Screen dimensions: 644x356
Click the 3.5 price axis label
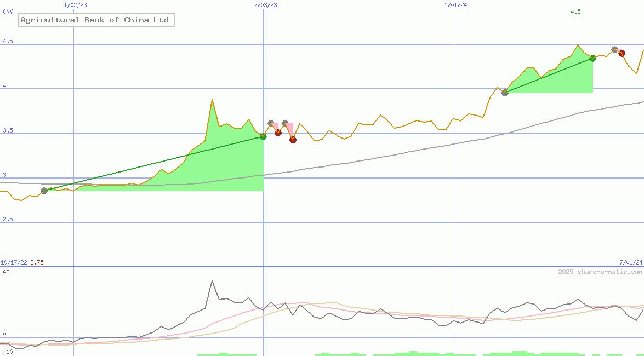click(x=8, y=131)
